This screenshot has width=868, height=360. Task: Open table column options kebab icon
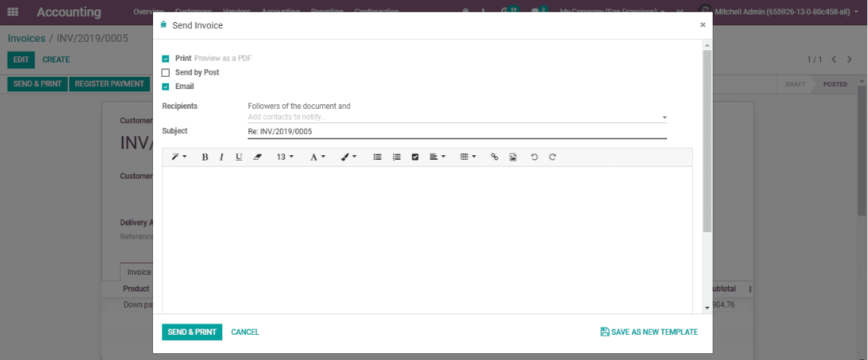(x=750, y=288)
